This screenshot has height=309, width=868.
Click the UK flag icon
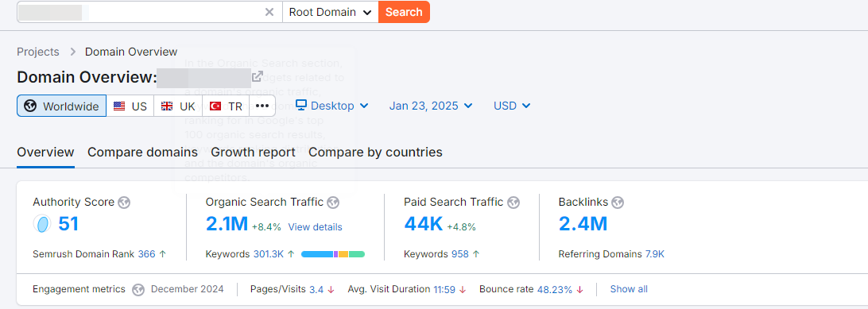coord(167,106)
